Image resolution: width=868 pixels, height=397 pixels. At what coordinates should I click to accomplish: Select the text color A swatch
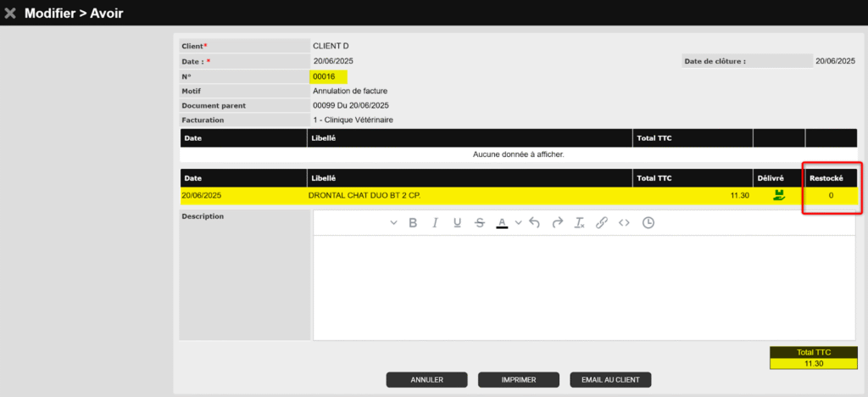coord(502,223)
